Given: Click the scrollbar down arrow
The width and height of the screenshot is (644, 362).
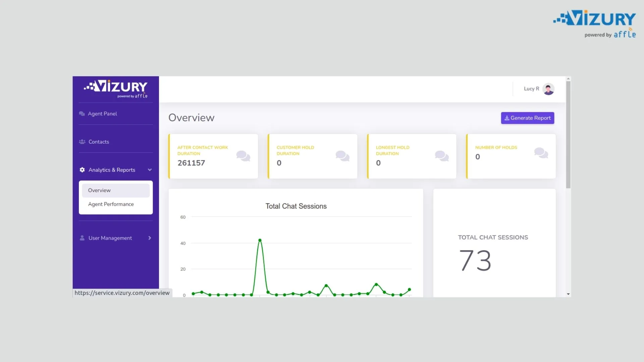Looking at the screenshot, I should pyautogui.click(x=568, y=294).
